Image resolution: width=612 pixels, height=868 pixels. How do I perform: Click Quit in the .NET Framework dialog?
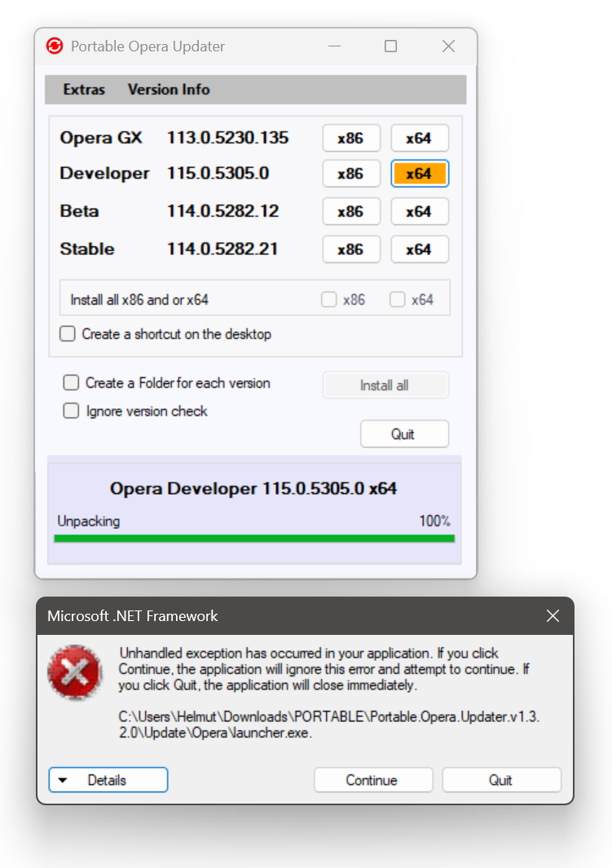click(x=501, y=780)
